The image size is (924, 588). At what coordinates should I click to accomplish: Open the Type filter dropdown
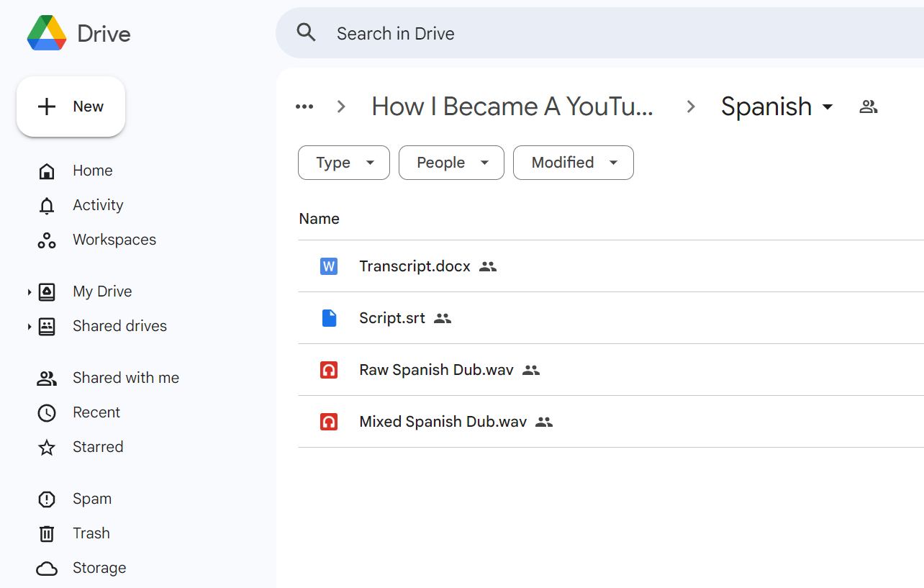pos(344,163)
